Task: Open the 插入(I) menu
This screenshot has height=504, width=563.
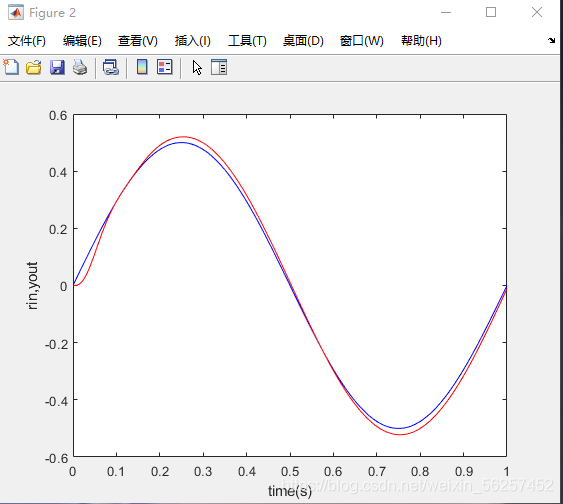Action: tap(193, 41)
